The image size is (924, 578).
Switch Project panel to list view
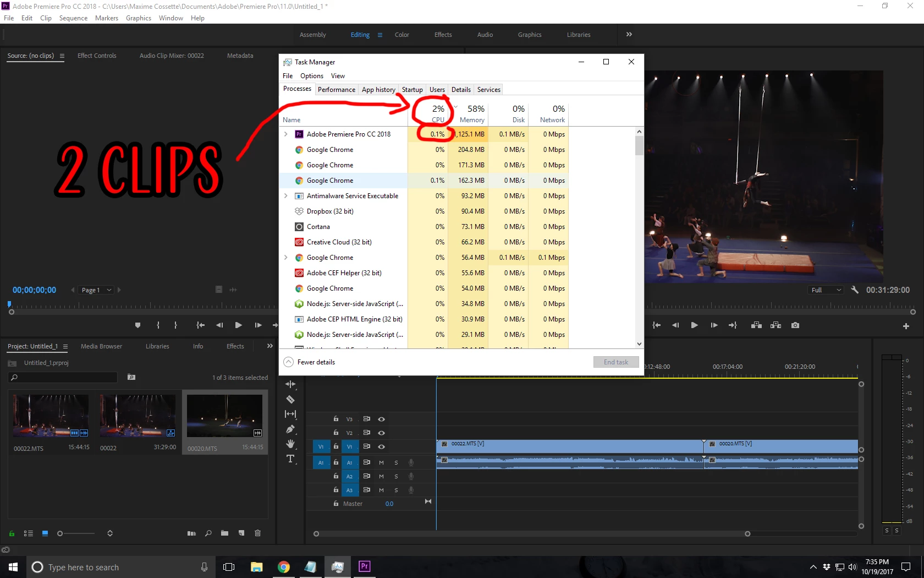pyautogui.click(x=29, y=533)
